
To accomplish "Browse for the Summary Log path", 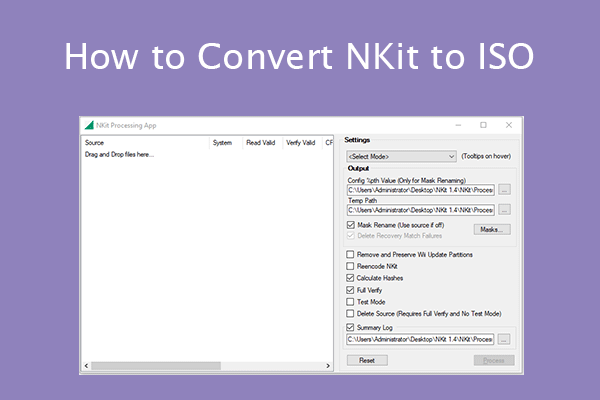I will click(504, 339).
